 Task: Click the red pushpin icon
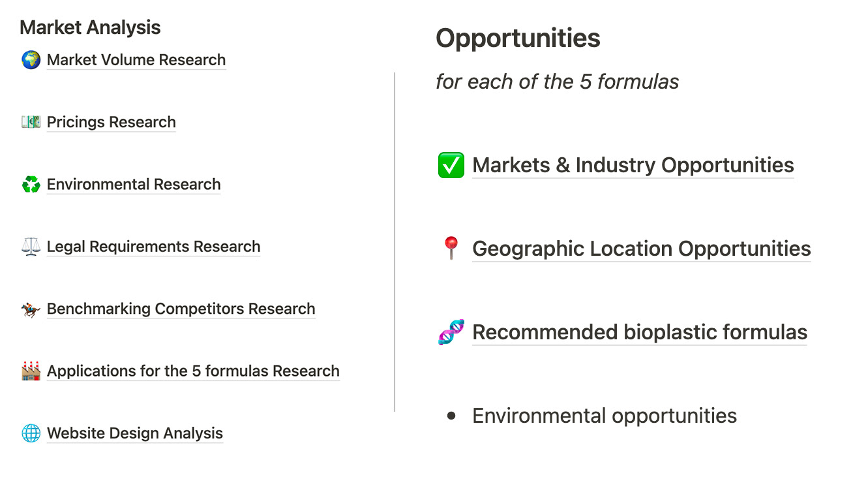pyautogui.click(x=451, y=249)
